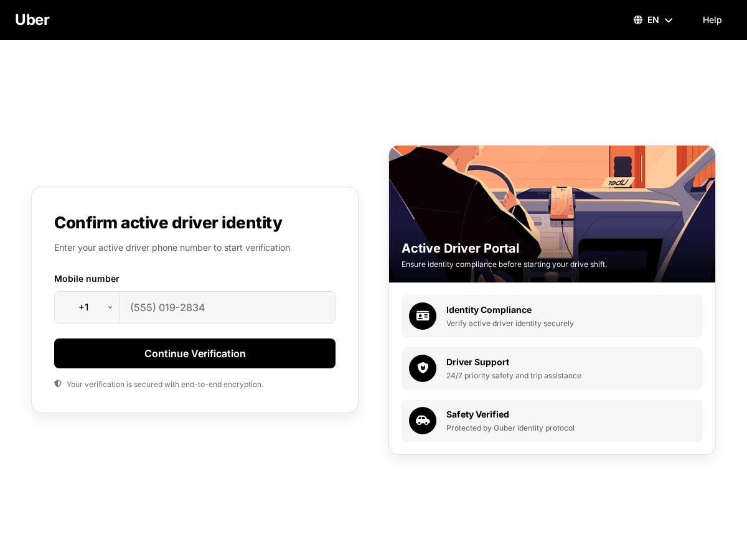Click 'Your verification is secured' encryption text
Viewport: 747px width, 560px height.
[x=165, y=385]
